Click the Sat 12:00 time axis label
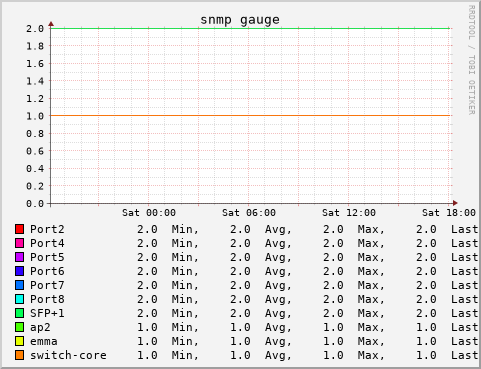The height and width of the screenshot is (369, 481). tap(349, 213)
